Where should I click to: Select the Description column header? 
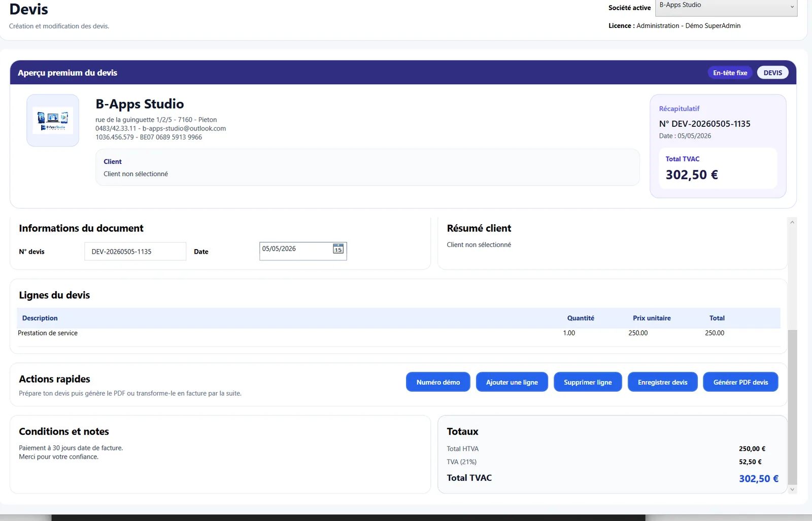pyautogui.click(x=40, y=318)
